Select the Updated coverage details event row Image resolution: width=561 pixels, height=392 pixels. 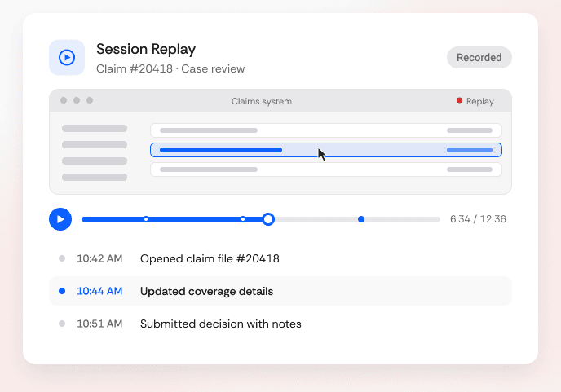tap(280, 291)
